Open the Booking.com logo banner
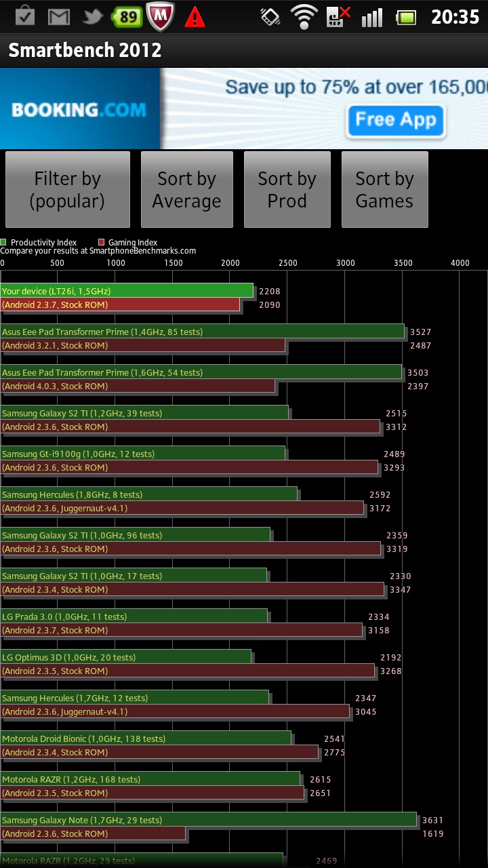The width and height of the screenshot is (488, 868). tap(79, 109)
